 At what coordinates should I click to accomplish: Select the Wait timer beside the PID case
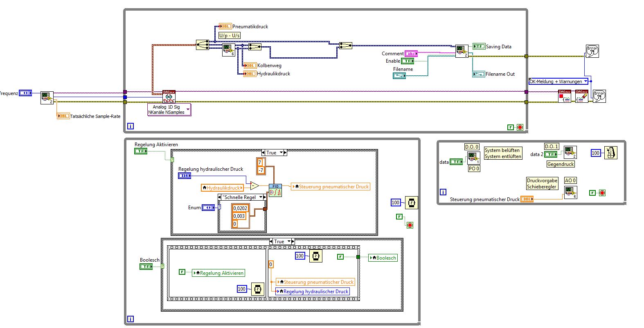(x=412, y=203)
